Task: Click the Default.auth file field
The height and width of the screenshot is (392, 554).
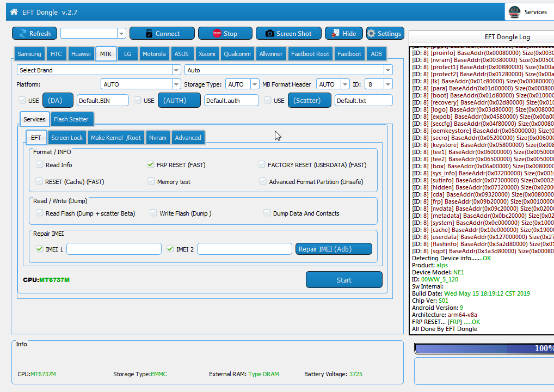Action: (x=231, y=100)
